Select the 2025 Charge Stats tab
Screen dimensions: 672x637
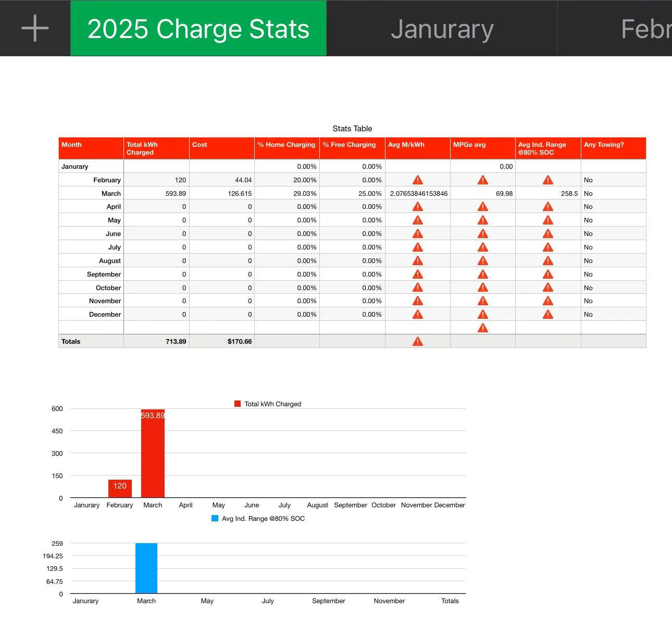coord(198,28)
